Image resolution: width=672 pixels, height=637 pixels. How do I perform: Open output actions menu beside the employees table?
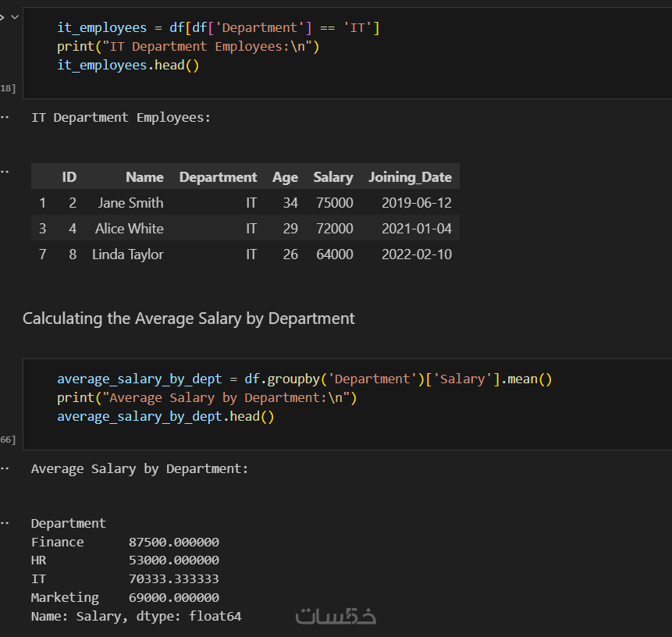pyautogui.click(x=5, y=169)
